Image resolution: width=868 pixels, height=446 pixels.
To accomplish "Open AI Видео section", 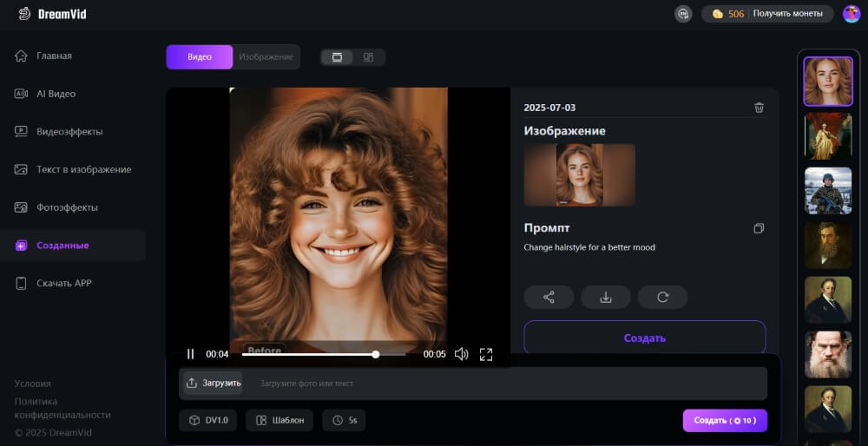I will [x=45, y=94].
